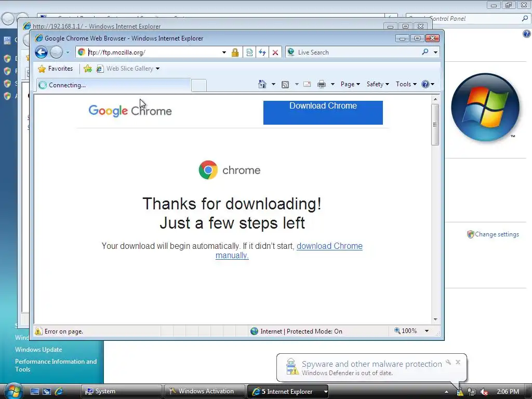Expand the Print dropdown arrow
Viewport: 532px width, 399px height.
pos(332,84)
